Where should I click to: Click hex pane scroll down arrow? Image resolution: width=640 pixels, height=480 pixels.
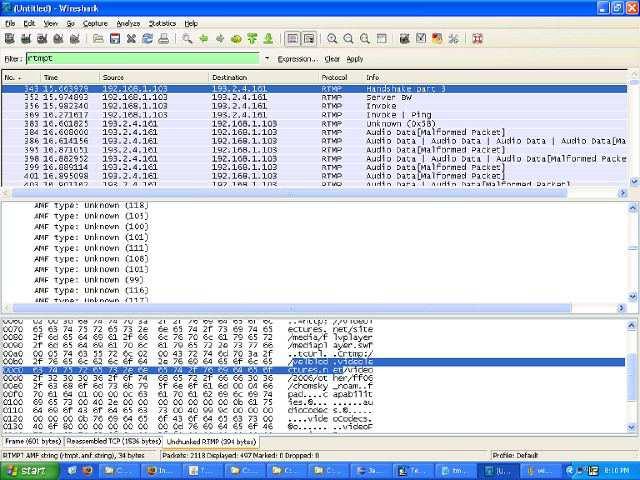[x=631, y=427]
